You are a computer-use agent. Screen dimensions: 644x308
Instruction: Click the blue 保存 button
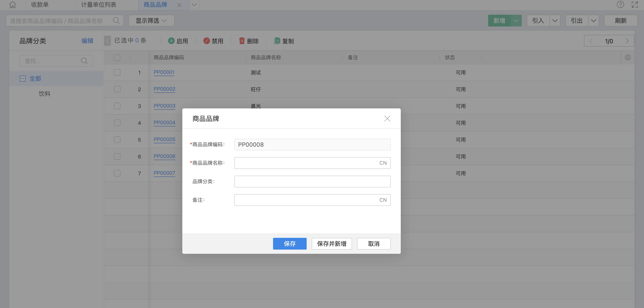289,244
